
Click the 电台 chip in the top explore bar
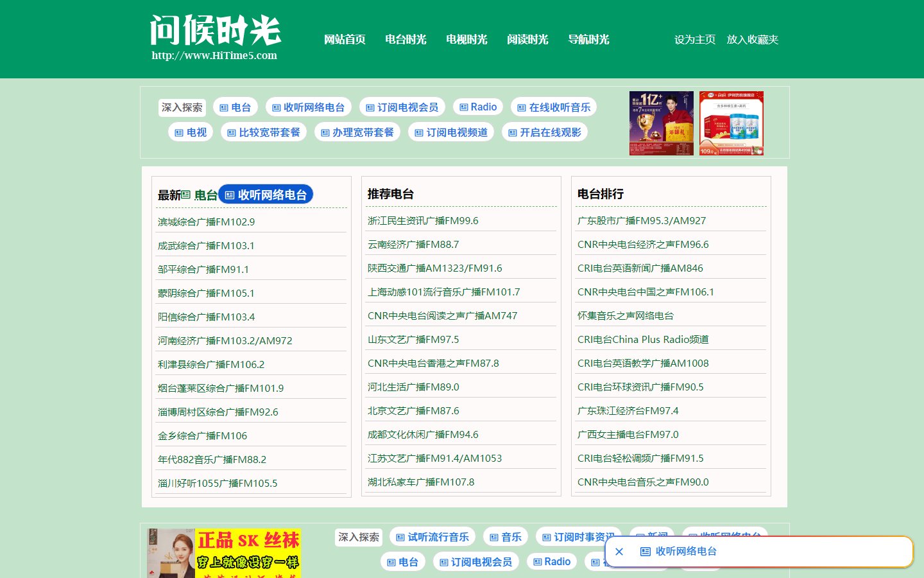(x=235, y=107)
